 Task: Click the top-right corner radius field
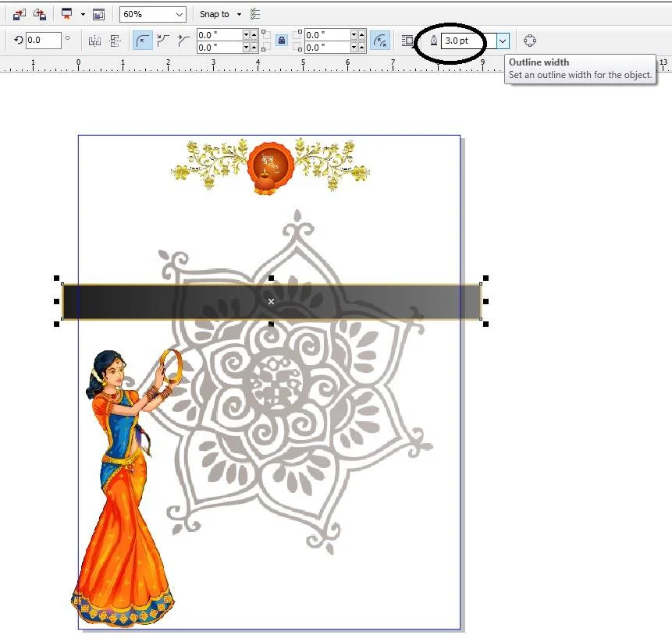coord(328,34)
